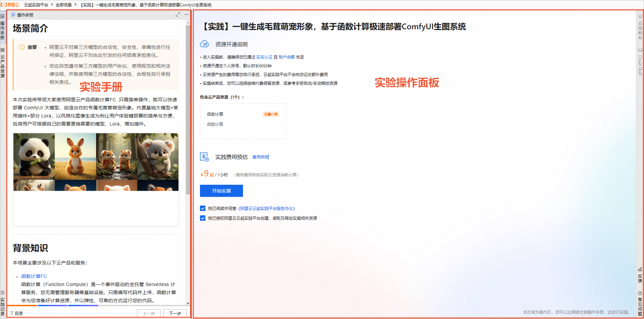Image resolution: width=644 pixels, height=319 pixels.
Task: Go to 云起实践平台 in the breadcrumb
Action: pyautogui.click(x=36, y=5)
